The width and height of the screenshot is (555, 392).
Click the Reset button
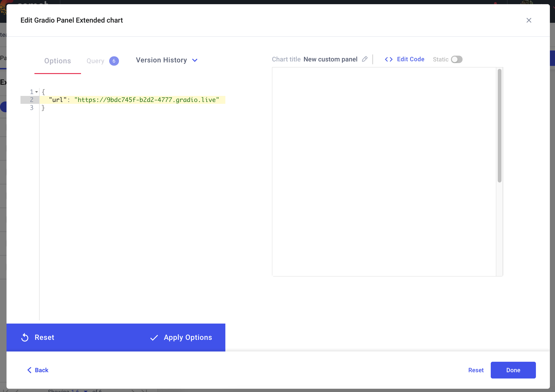point(37,337)
